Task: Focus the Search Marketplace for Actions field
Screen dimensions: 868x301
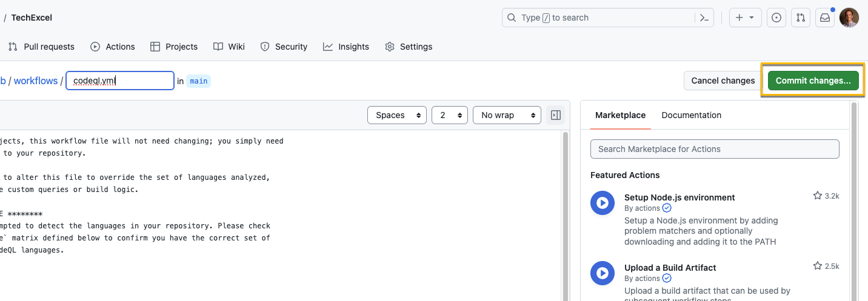Action: tap(715, 149)
